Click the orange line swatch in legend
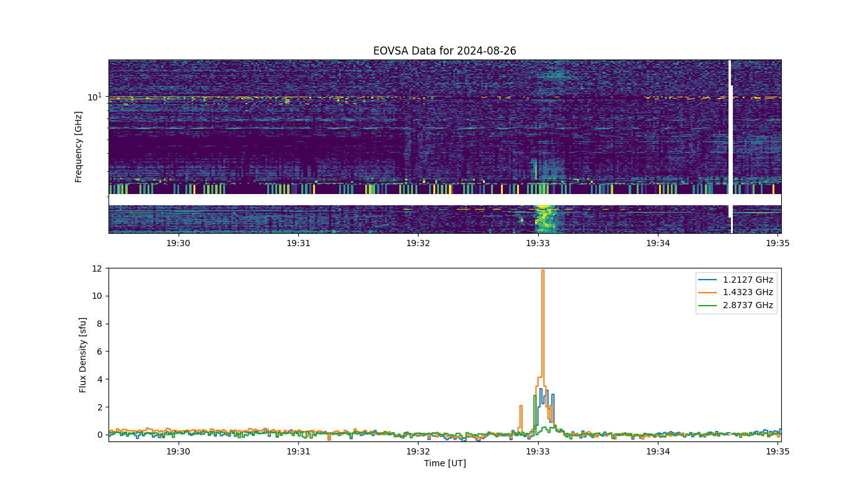868x496 pixels. tap(707, 293)
